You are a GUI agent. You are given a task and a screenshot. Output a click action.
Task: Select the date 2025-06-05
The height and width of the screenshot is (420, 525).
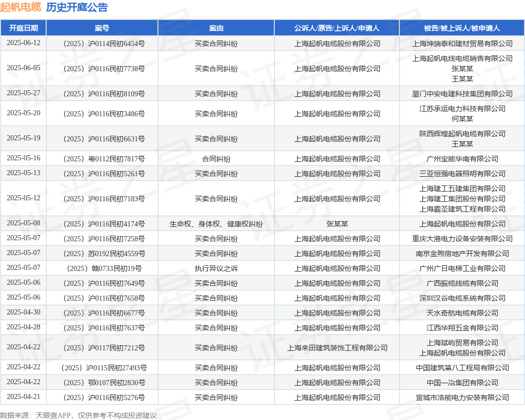[x=24, y=68]
